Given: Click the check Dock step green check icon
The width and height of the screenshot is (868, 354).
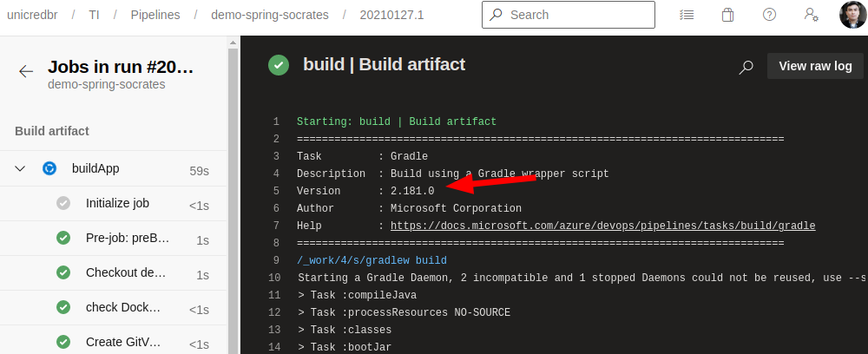Looking at the screenshot, I should click(x=63, y=307).
